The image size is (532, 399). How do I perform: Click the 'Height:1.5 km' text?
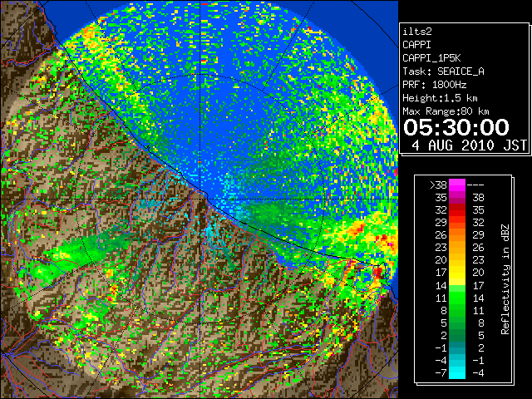pyautogui.click(x=440, y=98)
